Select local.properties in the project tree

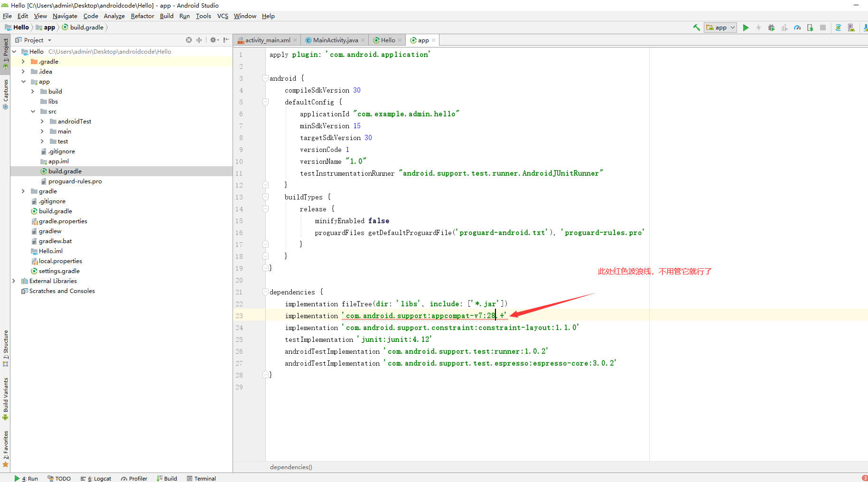(60, 261)
